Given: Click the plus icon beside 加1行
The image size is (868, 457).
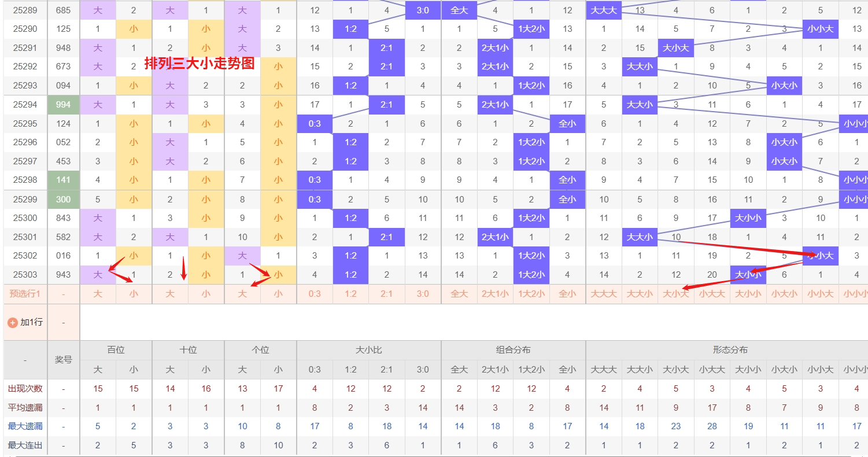Looking at the screenshot, I should (12, 322).
